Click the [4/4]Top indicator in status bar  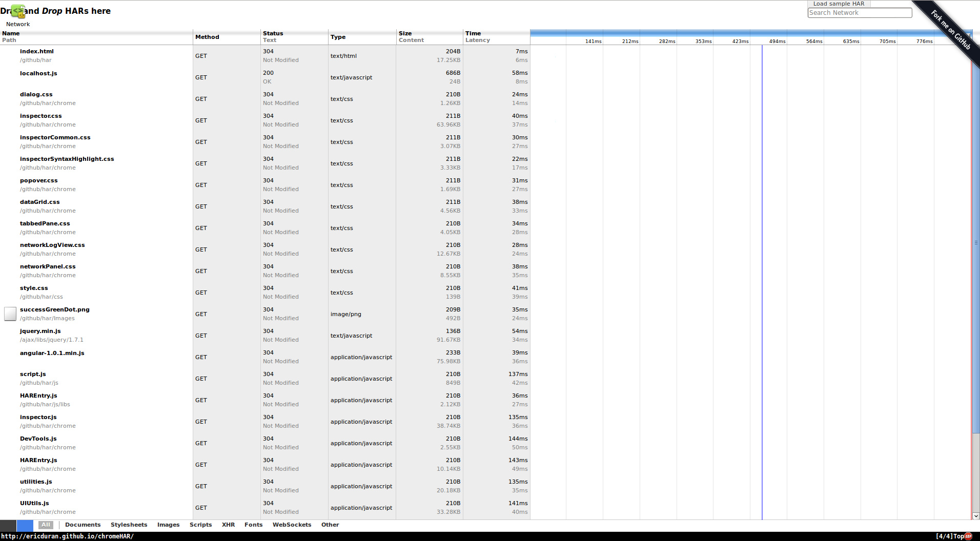click(950, 536)
